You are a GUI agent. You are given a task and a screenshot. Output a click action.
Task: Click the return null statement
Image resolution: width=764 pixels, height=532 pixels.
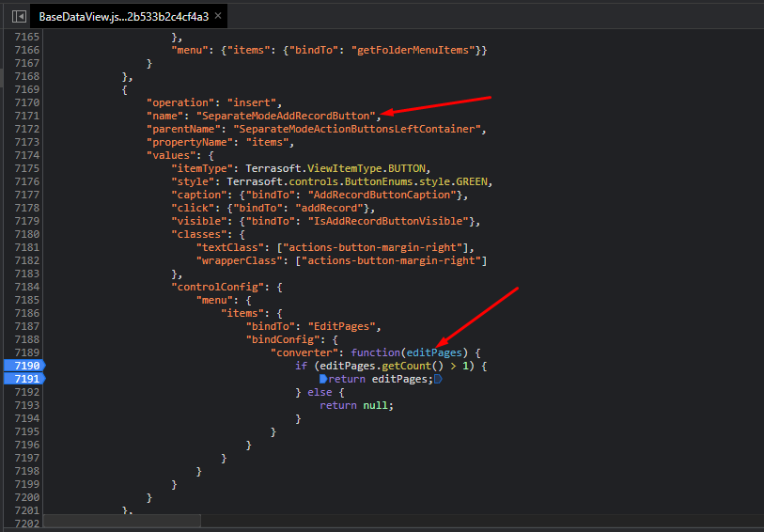point(356,405)
